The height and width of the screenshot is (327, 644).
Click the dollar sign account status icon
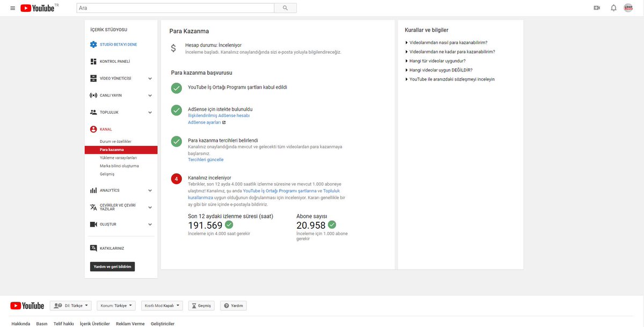pyautogui.click(x=173, y=48)
